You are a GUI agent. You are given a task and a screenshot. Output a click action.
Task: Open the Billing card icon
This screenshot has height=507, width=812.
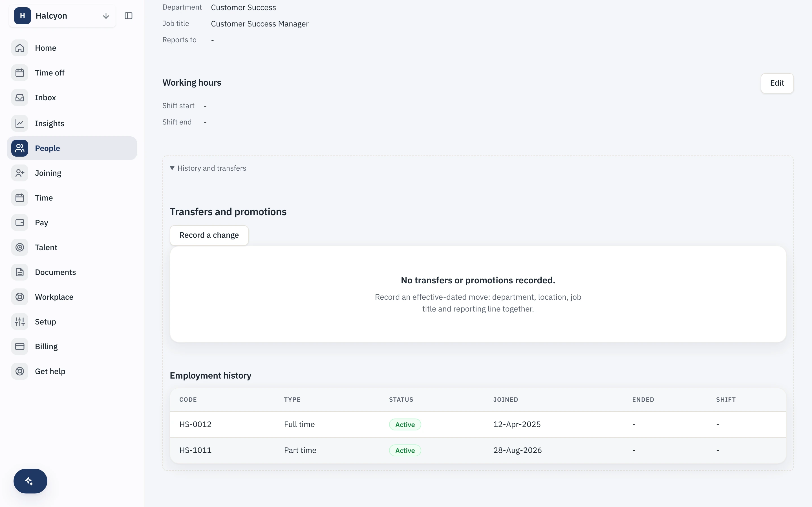(20, 346)
